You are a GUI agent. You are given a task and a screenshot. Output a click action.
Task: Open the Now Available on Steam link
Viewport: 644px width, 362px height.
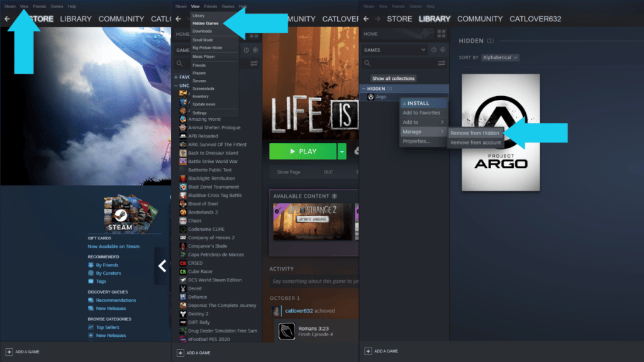click(113, 246)
